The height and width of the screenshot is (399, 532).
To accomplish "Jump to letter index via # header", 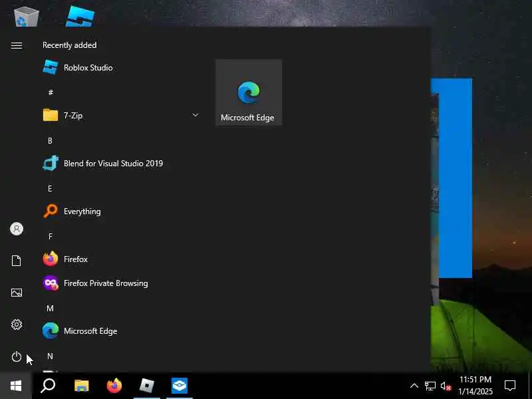I will click(x=51, y=92).
